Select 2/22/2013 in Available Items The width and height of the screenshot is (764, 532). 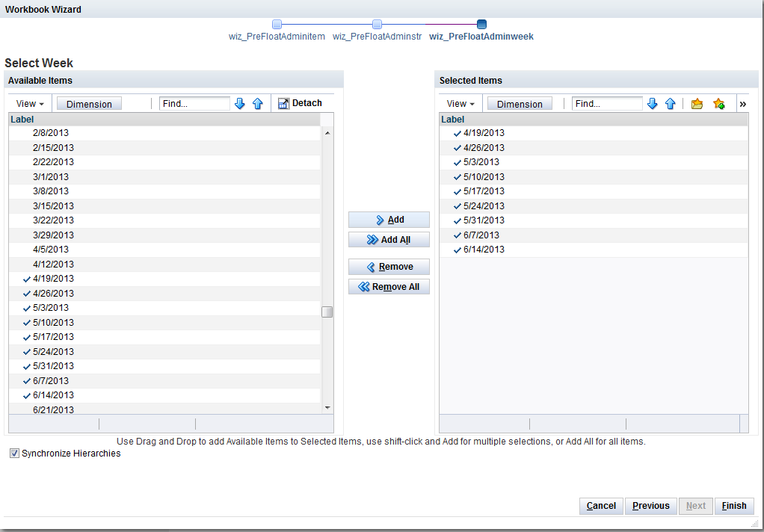coord(164,161)
